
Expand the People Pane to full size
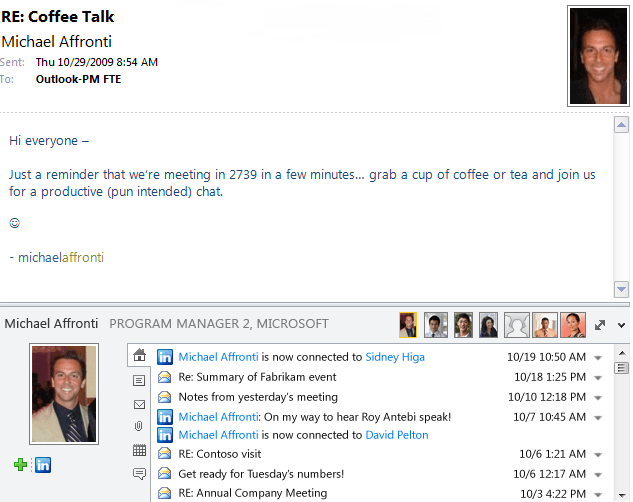600,325
